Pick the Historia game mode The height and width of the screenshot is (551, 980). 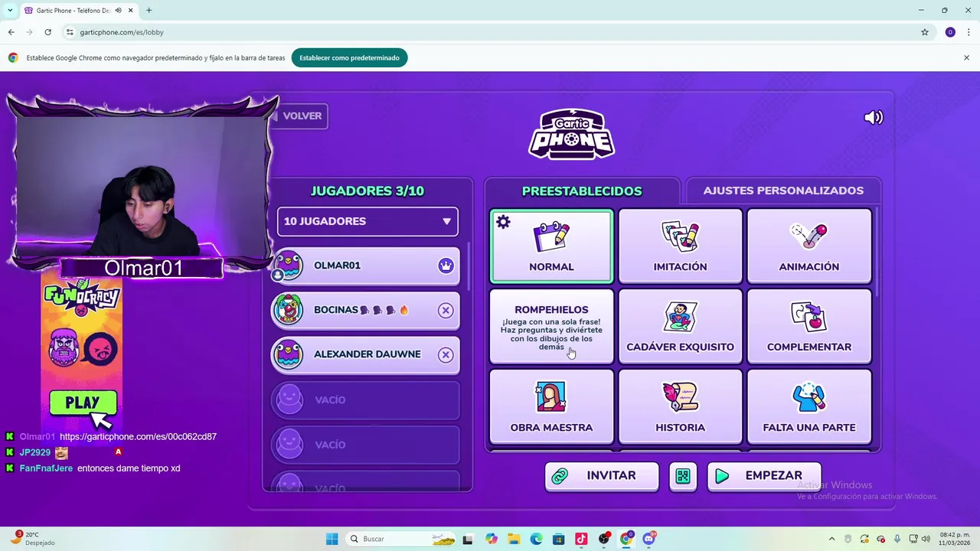point(680,406)
